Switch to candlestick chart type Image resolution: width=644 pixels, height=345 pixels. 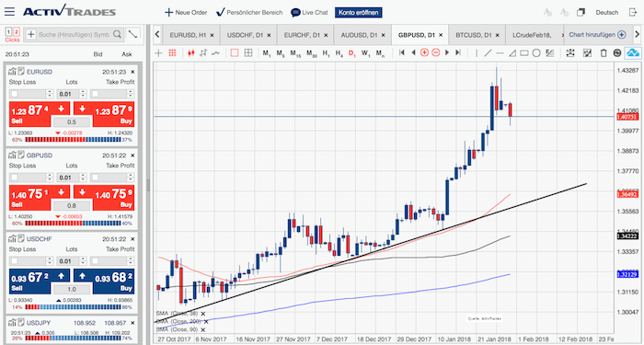click(190, 52)
